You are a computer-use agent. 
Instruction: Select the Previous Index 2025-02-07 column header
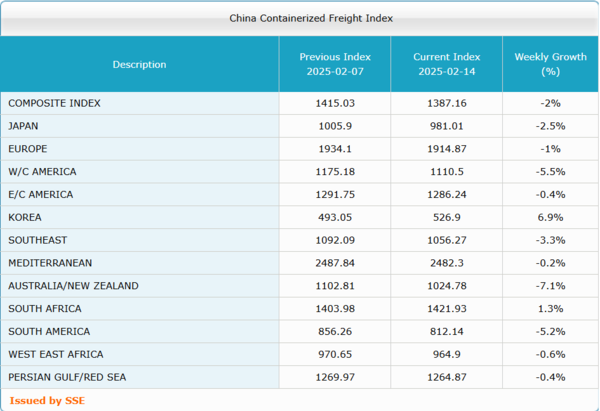coord(334,65)
